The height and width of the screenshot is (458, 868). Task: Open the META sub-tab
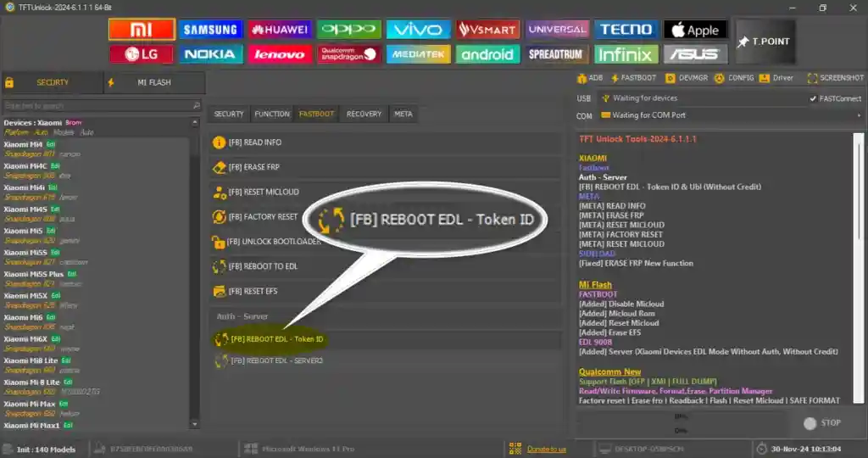click(x=403, y=114)
